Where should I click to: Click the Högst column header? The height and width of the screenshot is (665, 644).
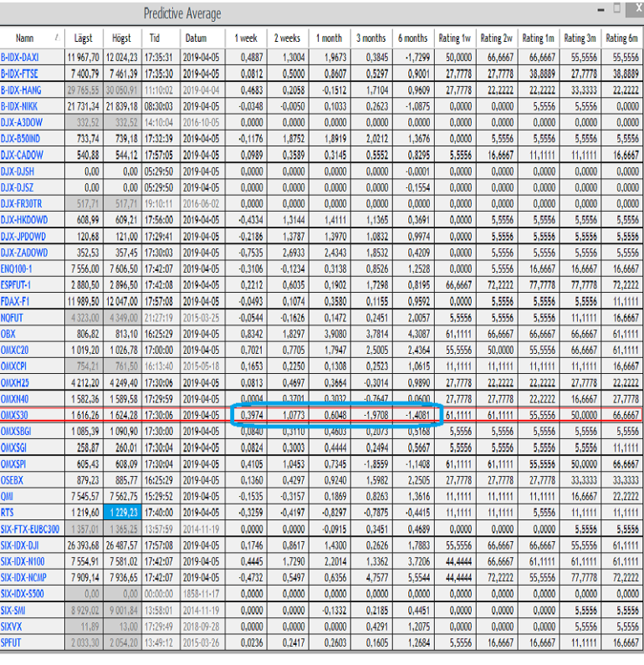(x=121, y=38)
